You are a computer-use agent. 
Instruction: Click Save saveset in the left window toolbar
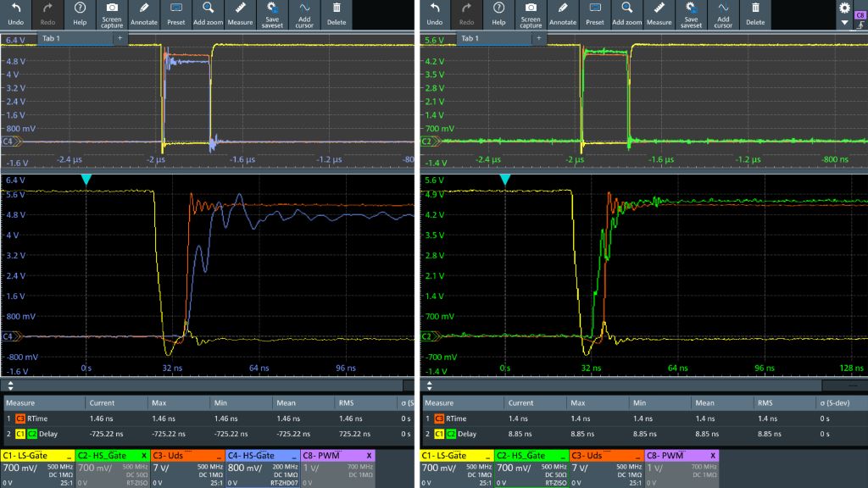(272, 14)
